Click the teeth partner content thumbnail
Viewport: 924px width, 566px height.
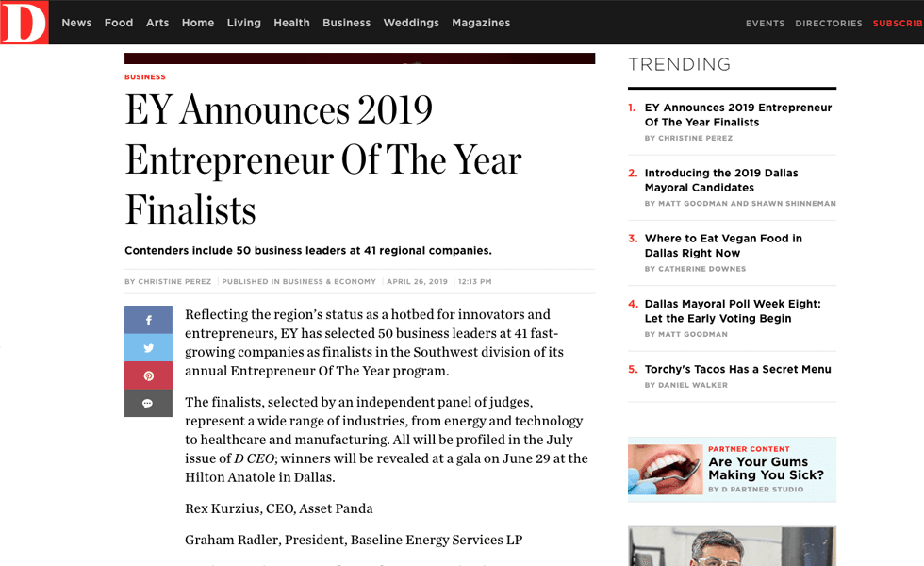click(665, 469)
